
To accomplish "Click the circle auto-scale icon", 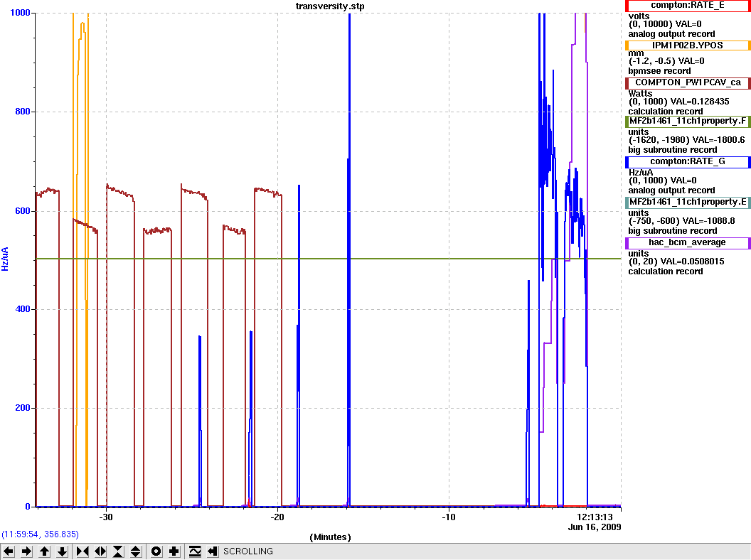I will coord(156,551).
